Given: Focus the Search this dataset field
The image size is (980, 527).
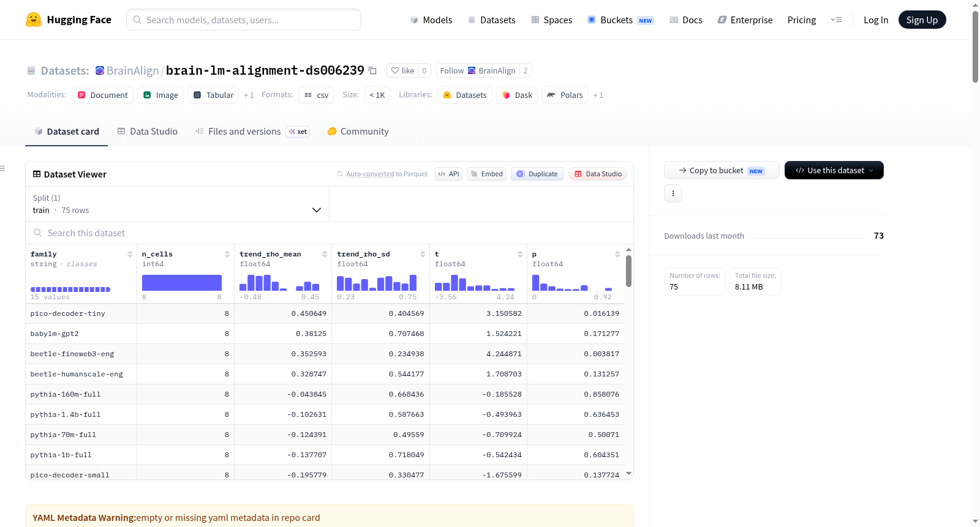Looking at the screenshot, I should point(330,233).
